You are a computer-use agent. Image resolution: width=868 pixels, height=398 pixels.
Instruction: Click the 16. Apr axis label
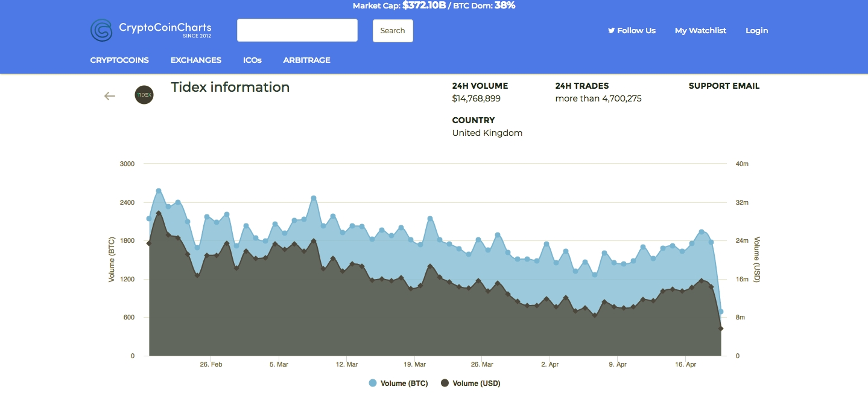click(686, 365)
